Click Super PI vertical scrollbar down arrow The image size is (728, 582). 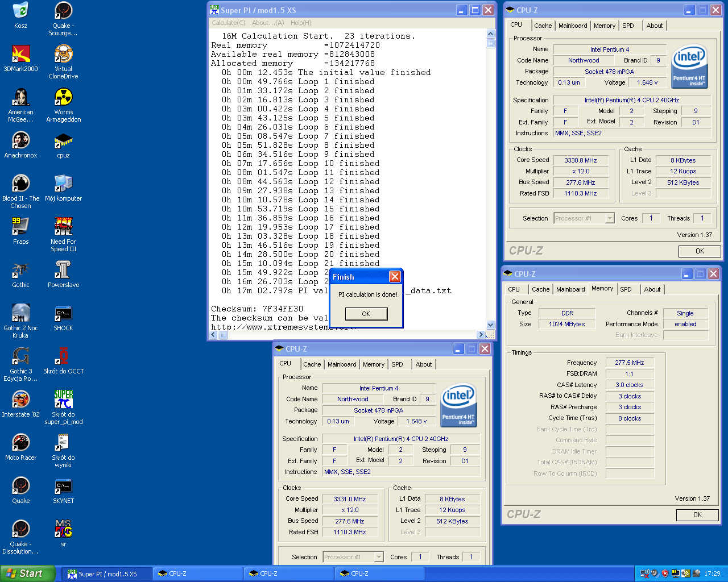(x=491, y=325)
